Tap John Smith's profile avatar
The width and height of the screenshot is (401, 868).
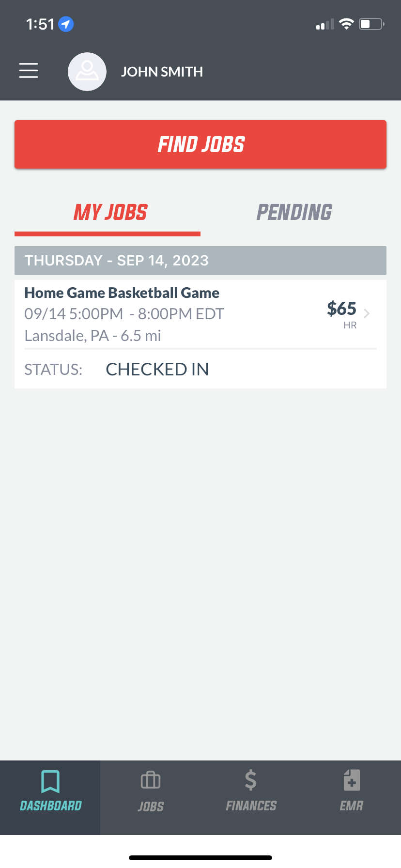[x=87, y=72]
